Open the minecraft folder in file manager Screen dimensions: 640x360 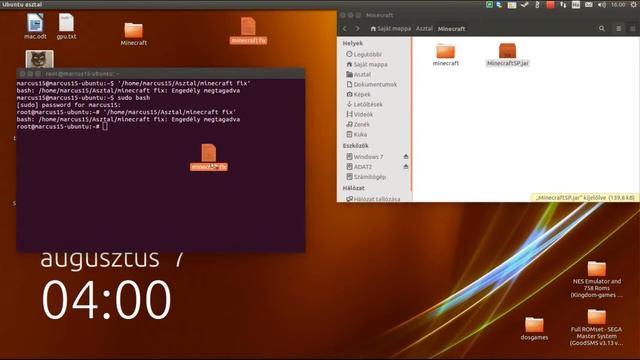(x=445, y=54)
